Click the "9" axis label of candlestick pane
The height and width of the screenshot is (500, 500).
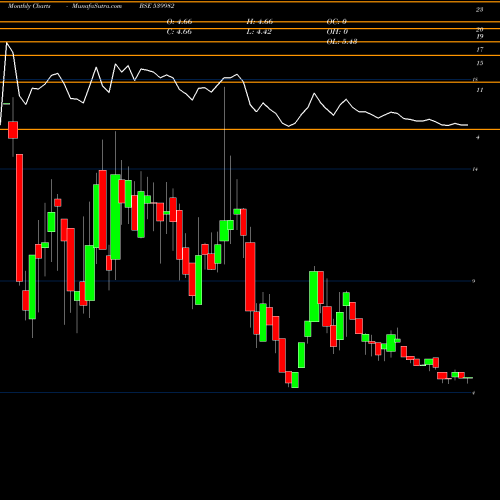pyautogui.click(x=474, y=281)
